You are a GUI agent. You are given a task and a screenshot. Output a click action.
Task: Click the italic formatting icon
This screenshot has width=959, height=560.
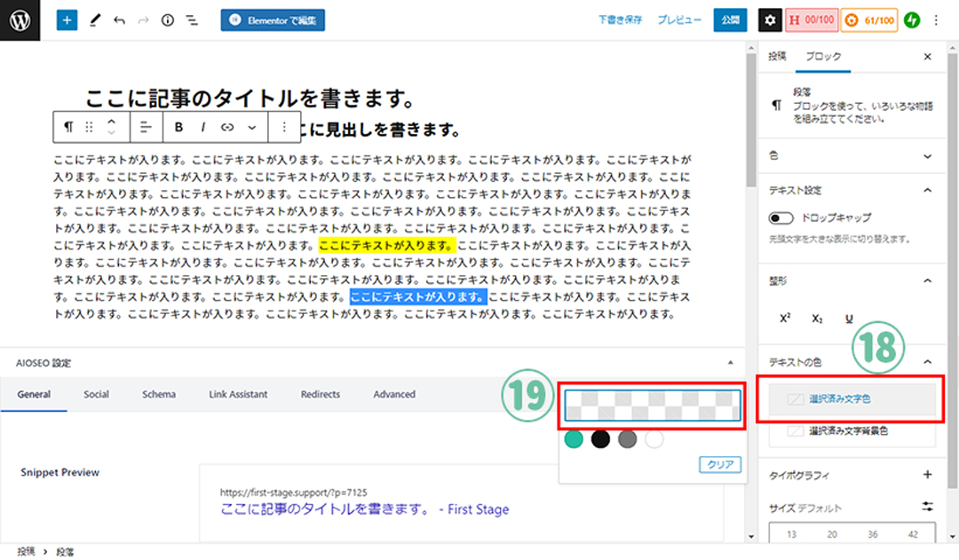pyautogui.click(x=202, y=127)
